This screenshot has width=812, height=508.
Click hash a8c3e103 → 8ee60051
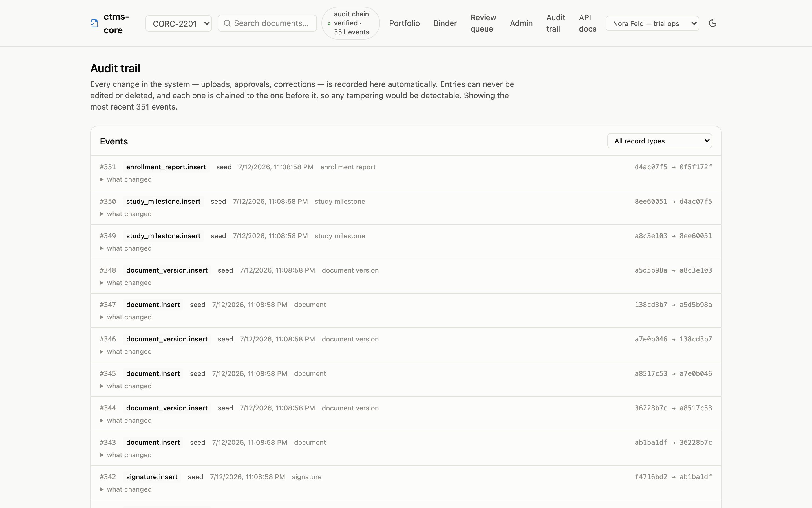(673, 236)
